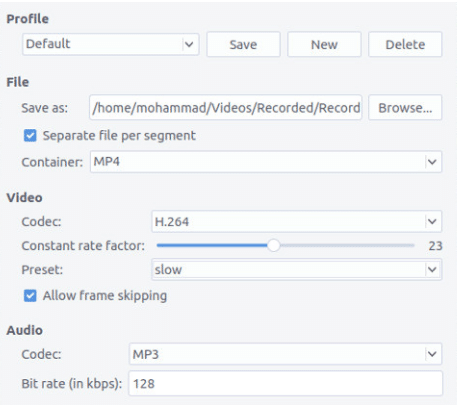
Task: Click the unfilled part of the rate factor slider
Action: pyautogui.click(x=347, y=246)
